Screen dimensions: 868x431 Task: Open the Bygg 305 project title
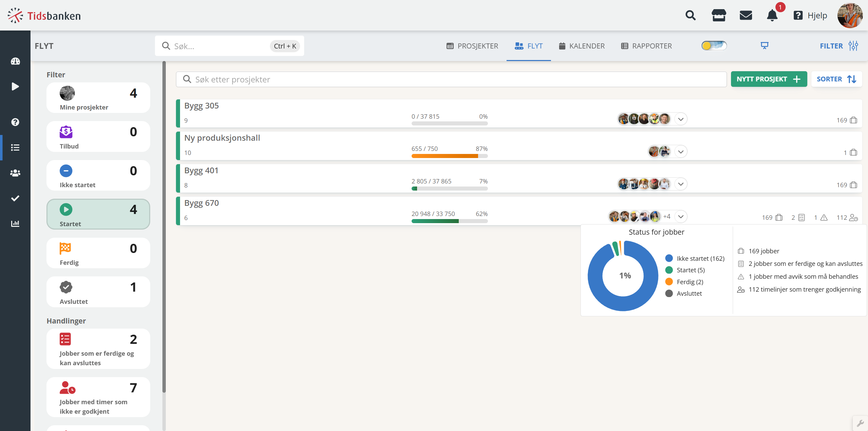tap(201, 106)
